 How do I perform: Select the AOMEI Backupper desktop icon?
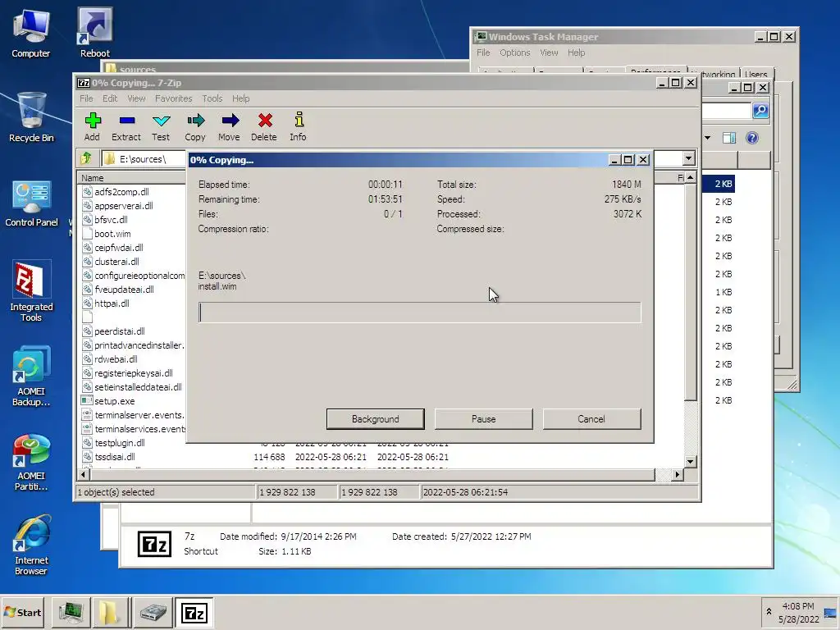(x=31, y=376)
